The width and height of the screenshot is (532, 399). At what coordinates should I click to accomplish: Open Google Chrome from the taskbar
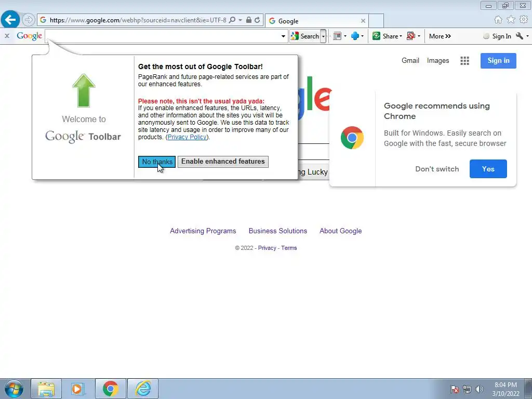[x=110, y=389]
